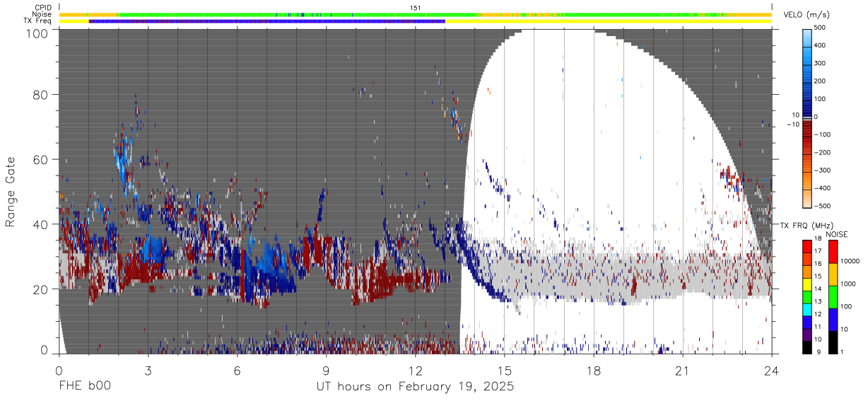Click the x-axis tick label '9'
Viewport: 868px width, 401px height.
(x=326, y=371)
